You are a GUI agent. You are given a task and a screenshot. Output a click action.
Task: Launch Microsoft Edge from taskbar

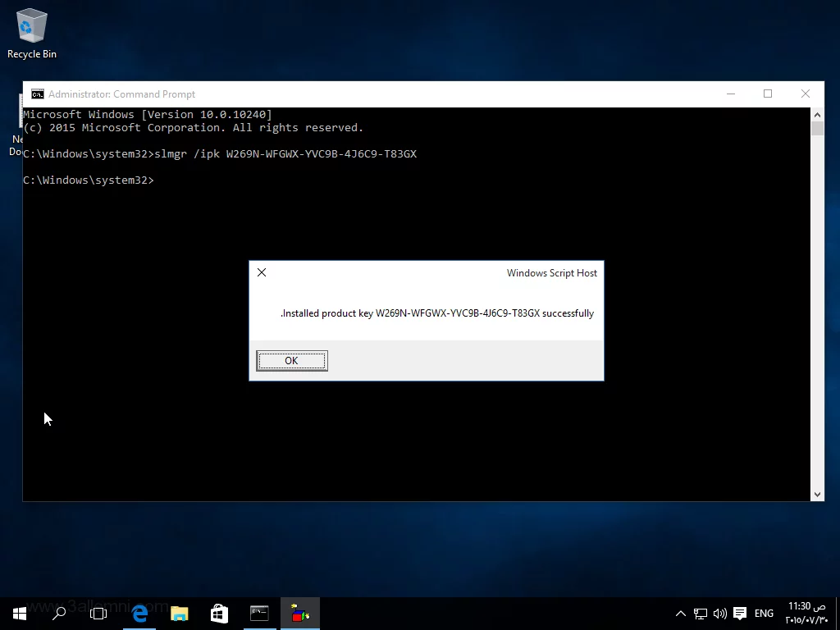click(139, 613)
